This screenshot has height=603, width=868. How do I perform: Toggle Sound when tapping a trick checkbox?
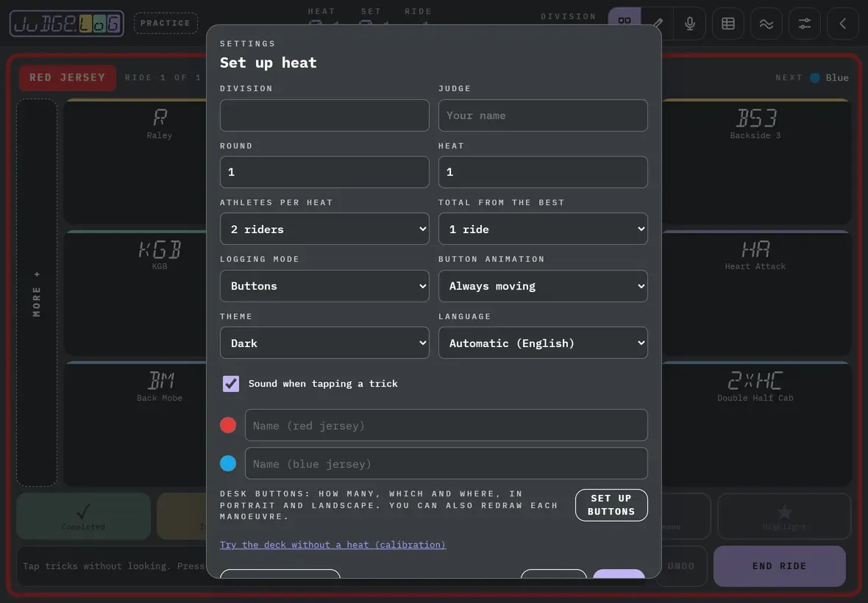coord(231,383)
